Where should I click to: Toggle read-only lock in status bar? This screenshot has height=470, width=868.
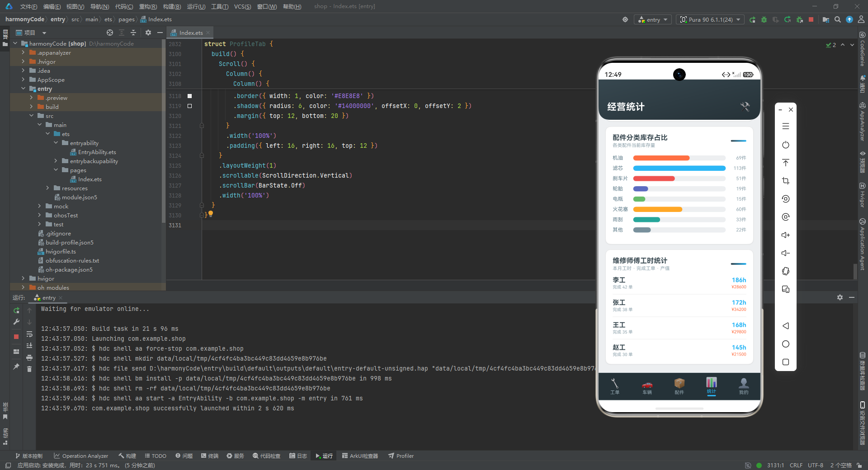(x=859, y=465)
